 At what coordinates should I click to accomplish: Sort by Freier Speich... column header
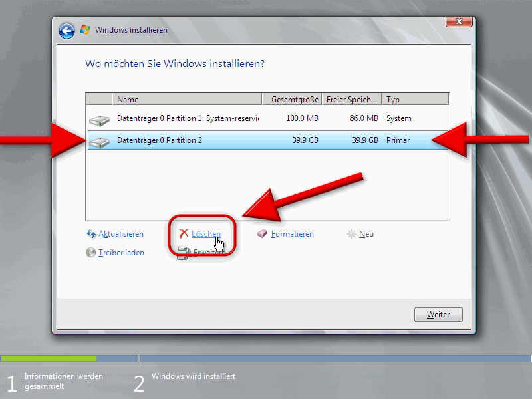click(x=352, y=99)
